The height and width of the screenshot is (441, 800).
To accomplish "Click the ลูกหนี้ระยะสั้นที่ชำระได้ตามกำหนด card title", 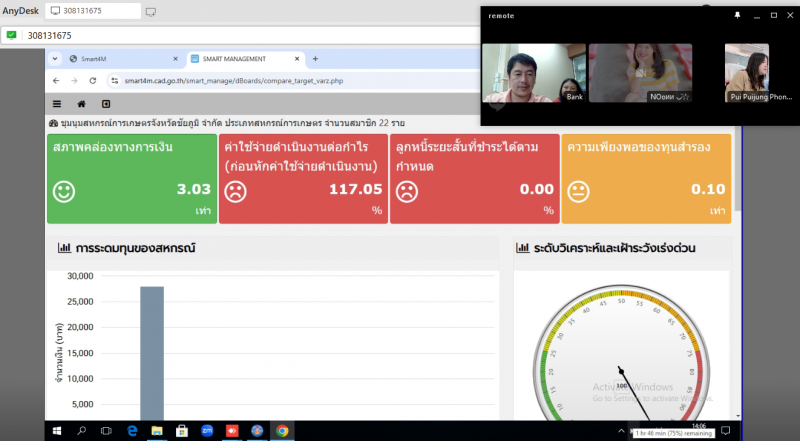I will (467, 156).
